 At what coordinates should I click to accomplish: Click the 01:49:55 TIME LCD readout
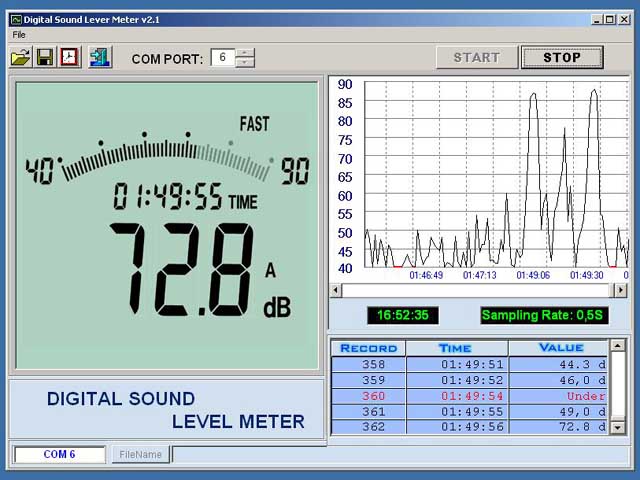point(185,196)
